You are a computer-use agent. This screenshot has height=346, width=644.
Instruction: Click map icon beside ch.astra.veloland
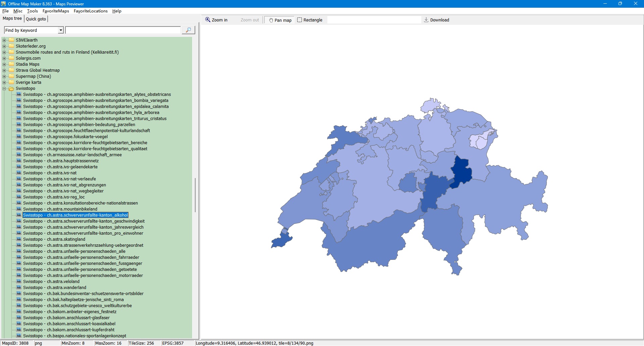pyautogui.click(x=19, y=282)
